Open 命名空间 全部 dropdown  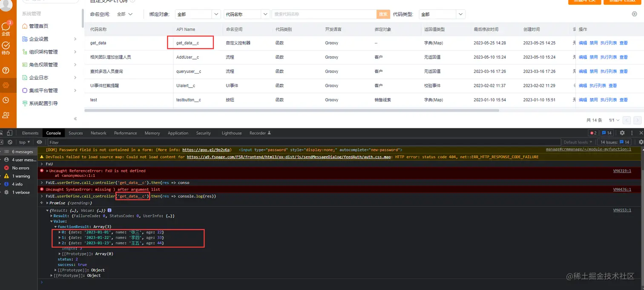coord(125,14)
